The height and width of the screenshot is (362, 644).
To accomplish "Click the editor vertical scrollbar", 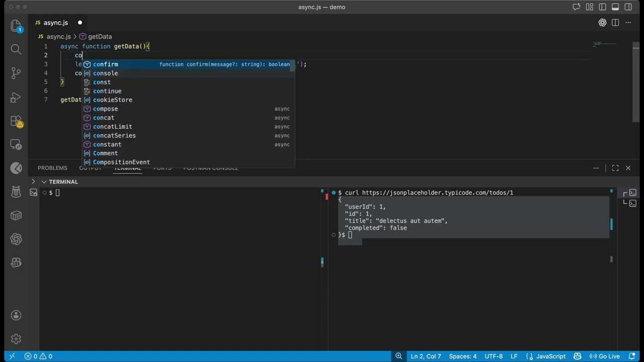I will pos(635,81).
